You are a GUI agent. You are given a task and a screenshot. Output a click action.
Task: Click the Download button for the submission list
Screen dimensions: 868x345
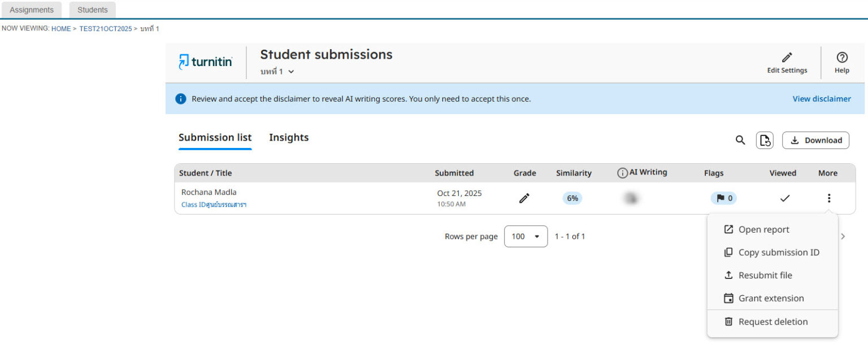coord(815,140)
